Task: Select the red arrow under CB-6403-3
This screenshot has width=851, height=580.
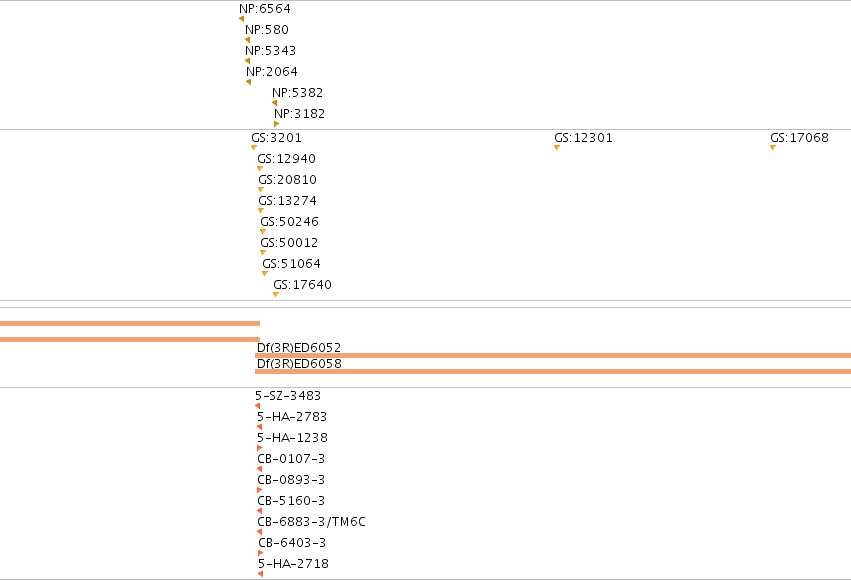Action: coord(261,553)
